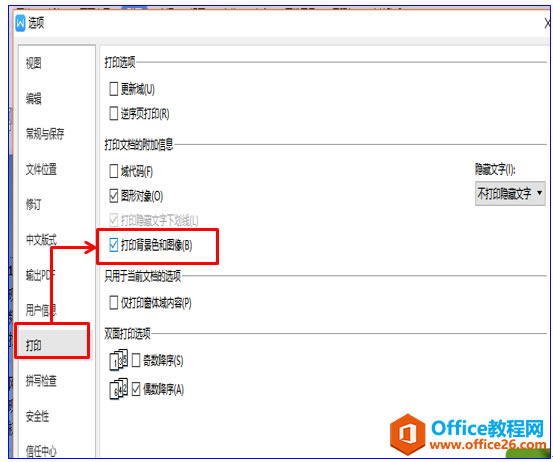Image resolution: width=553 pixels, height=462 pixels.
Task: Open the 编辑 options category
Action: pyautogui.click(x=34, y=98)
